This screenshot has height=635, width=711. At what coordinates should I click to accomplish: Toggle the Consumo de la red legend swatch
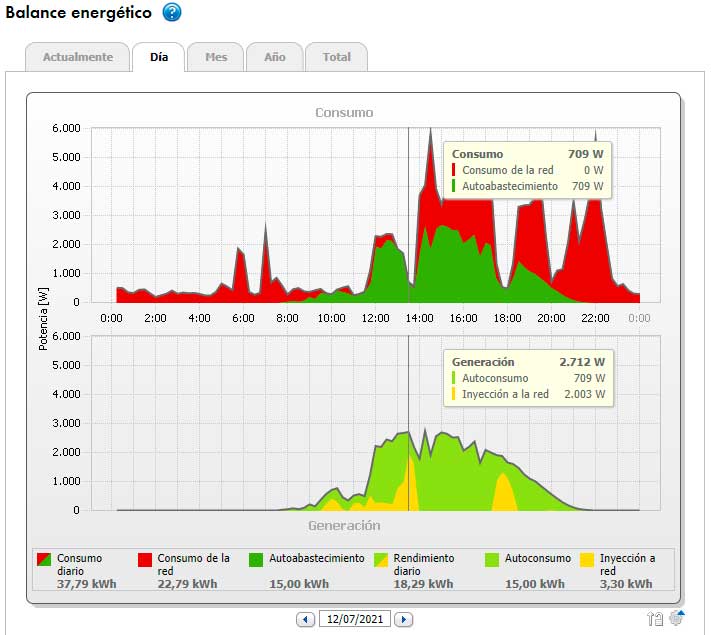point(145,559)
